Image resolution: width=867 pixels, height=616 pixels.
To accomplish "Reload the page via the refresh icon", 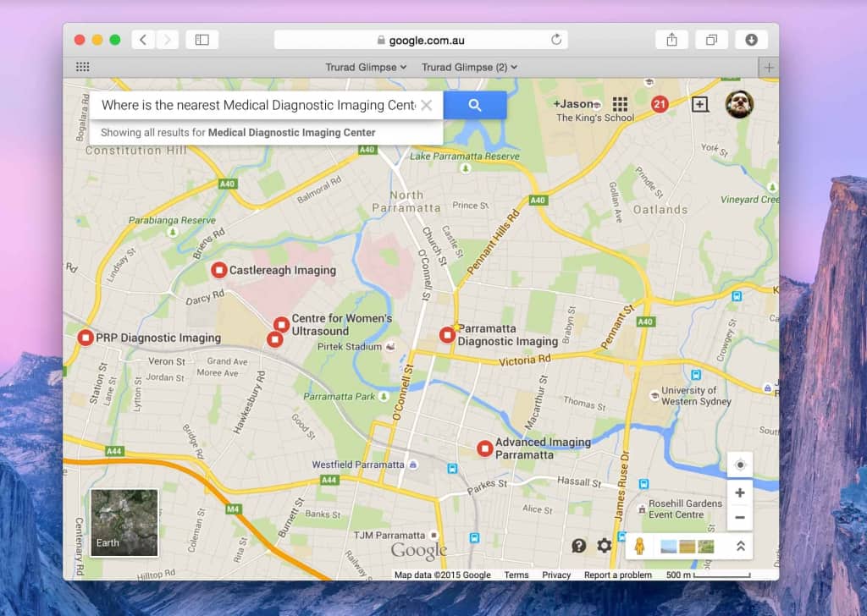I will click(556, 40).
